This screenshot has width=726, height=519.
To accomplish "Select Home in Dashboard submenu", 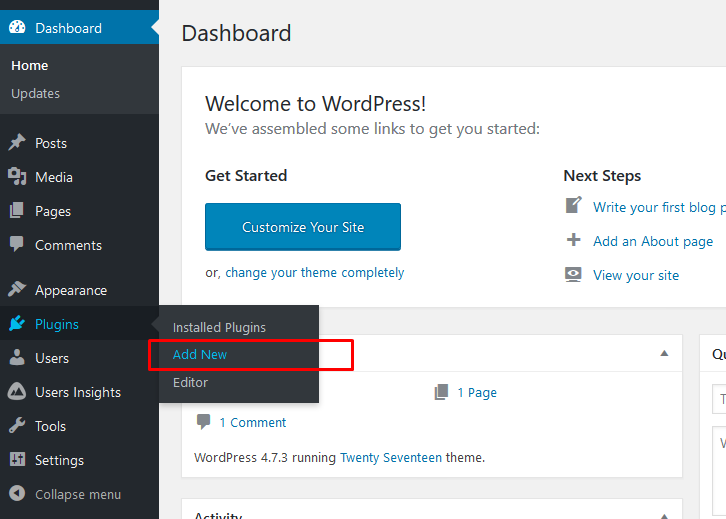I will pos(30,66).
